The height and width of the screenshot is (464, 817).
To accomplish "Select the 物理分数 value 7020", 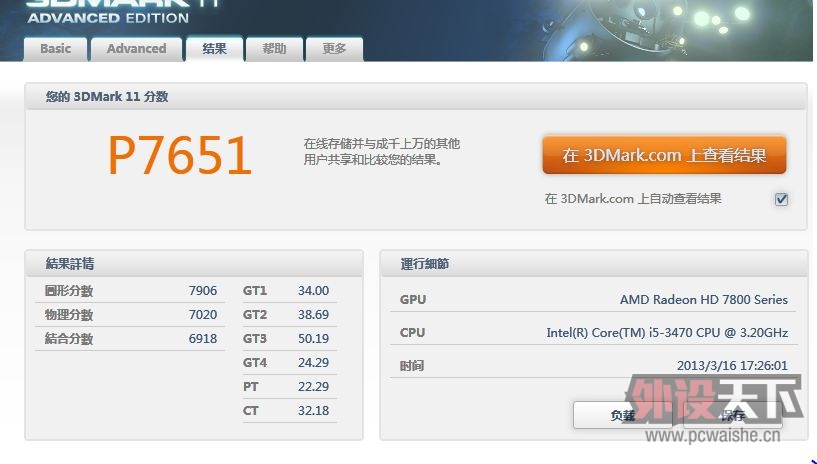I will (203, 315).
